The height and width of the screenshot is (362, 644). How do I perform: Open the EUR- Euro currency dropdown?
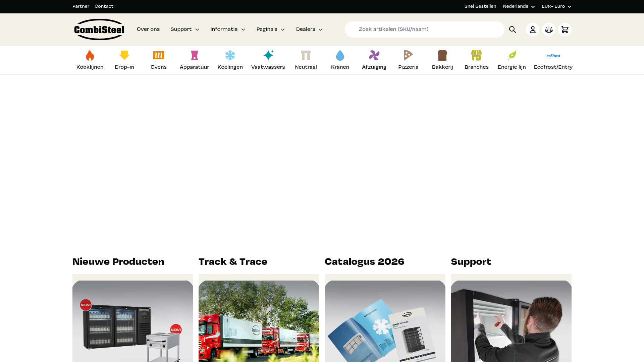[x=556, y=6]
